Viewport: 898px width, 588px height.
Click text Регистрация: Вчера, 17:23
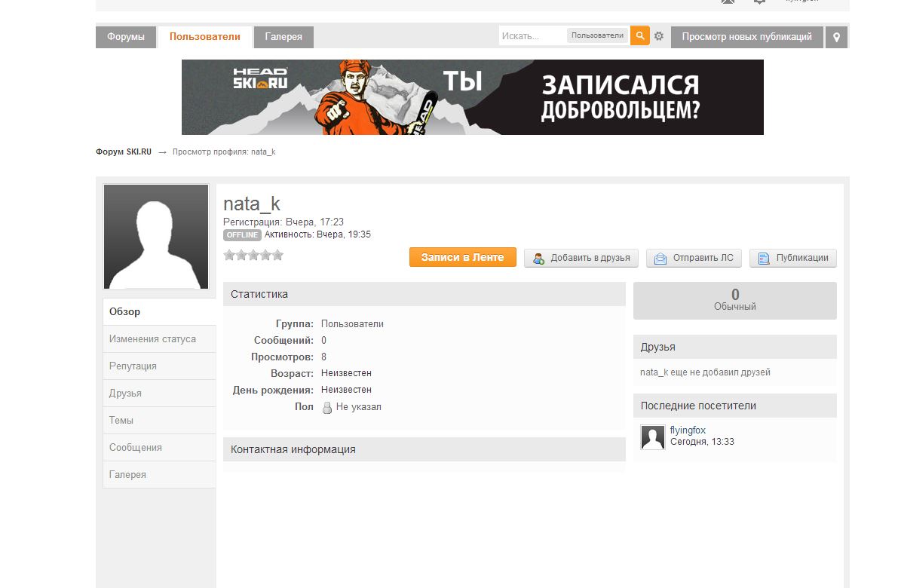(283, 222)
